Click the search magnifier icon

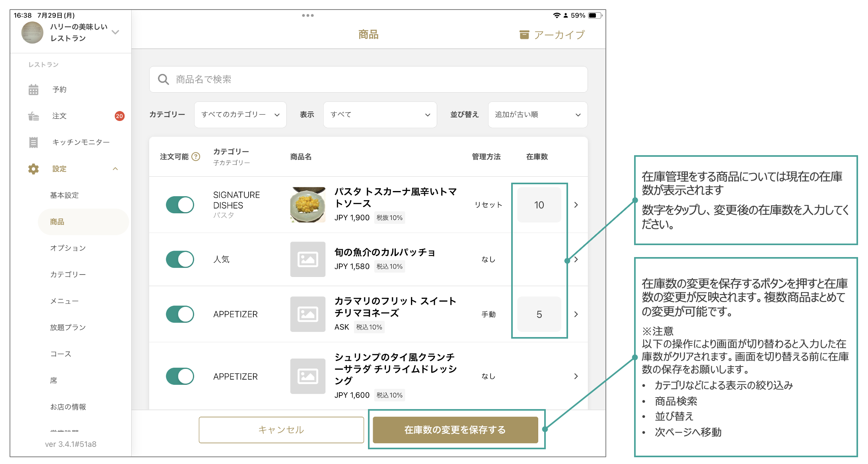(163, 79)
